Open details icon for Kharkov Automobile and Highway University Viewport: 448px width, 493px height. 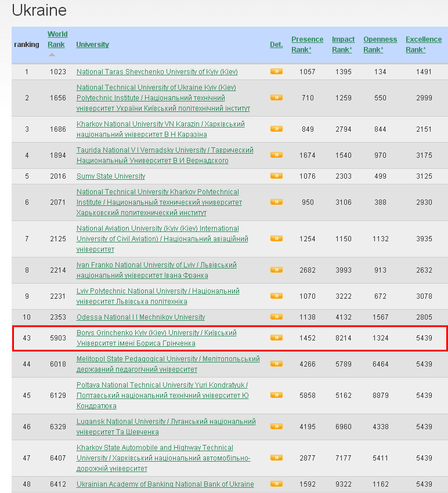click(276, 458)
